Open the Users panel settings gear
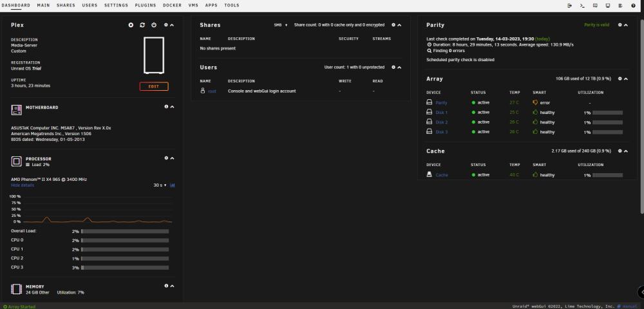The height and width of the screenshot is (309, 644). [x=393, y=68]
